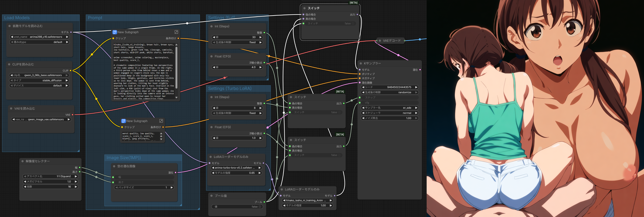Toggle the middle スイッチ node's false switch
Screen dimensions: 644x217
click(316, 112)
